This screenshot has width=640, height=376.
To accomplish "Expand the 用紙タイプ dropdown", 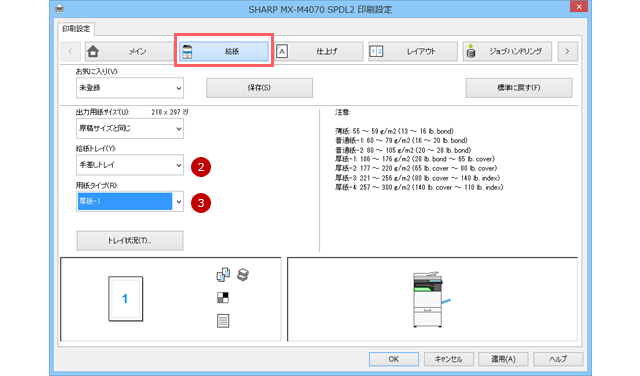I will point(130,201).
